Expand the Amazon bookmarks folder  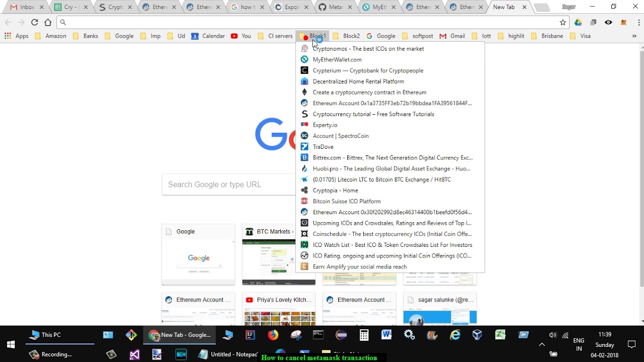click(x=50, y=36)
